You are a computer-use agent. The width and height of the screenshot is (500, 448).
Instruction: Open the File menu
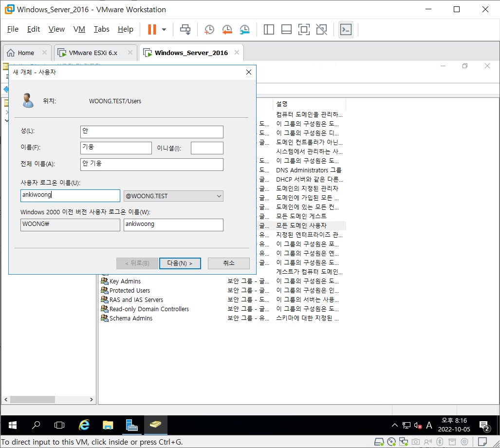point(13,29)
